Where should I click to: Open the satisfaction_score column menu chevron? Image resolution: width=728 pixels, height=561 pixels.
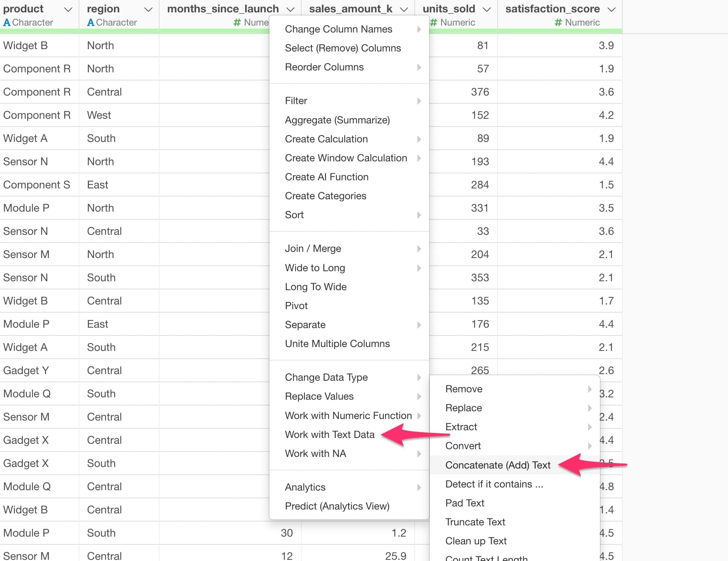pyautogui.click(x=611, y=9)
